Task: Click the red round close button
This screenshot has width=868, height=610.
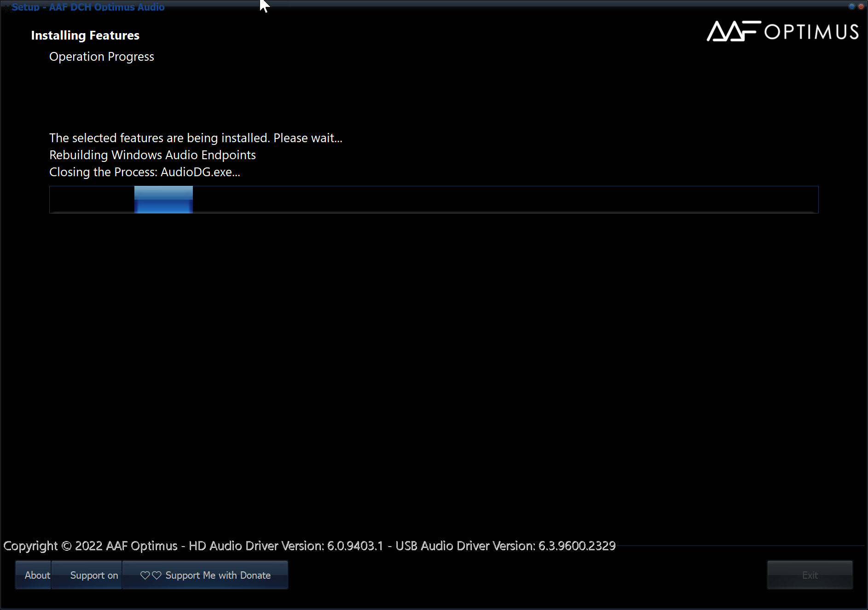Action: (861, 6)
